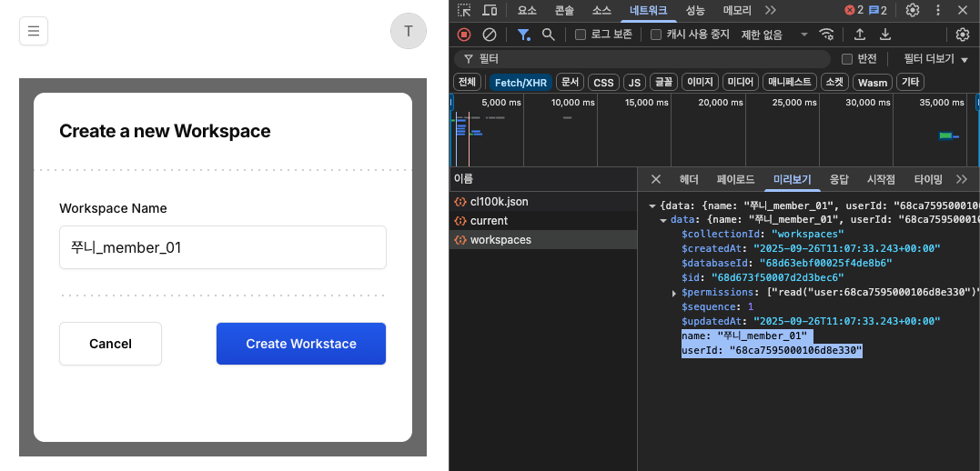Screen dimensions: 980x471
Task: Show the message count badge
Action: [x=877, y=10]
